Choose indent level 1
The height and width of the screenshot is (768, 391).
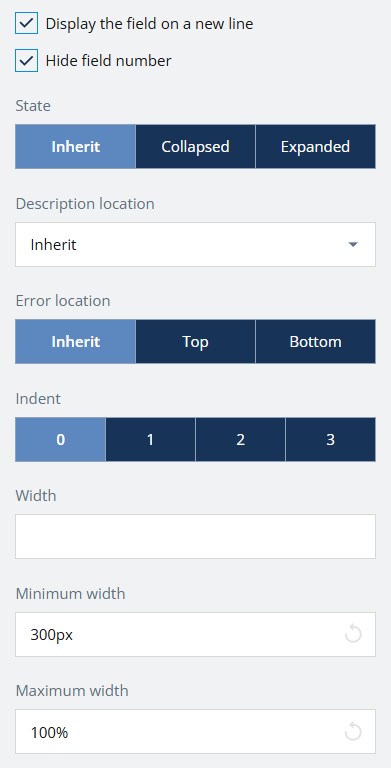point(150,439)
